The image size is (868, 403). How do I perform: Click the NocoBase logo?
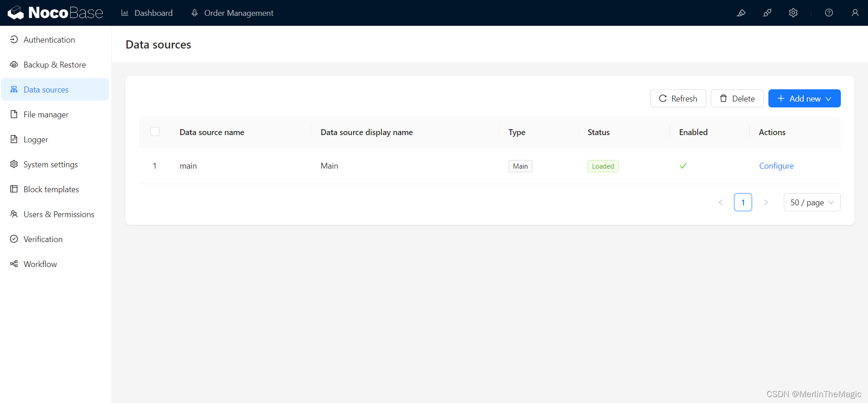(x=55, y=13)
